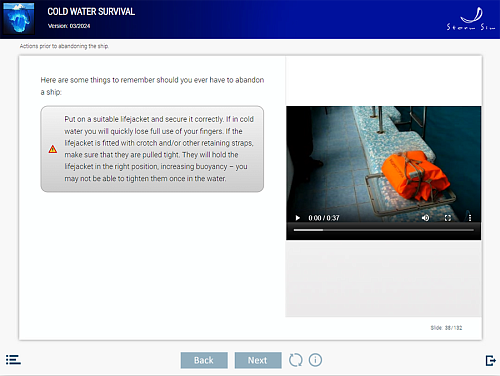Click the iceberg course logo
Viewport: 500px width, 376px height.
click(x=18, y=18)
